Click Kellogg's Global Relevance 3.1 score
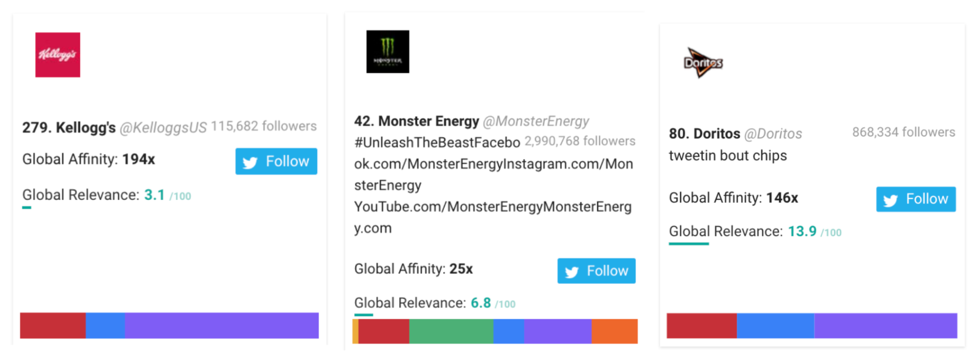The width and height of the screenshot is (980, 359). click(x=154, y=195)
